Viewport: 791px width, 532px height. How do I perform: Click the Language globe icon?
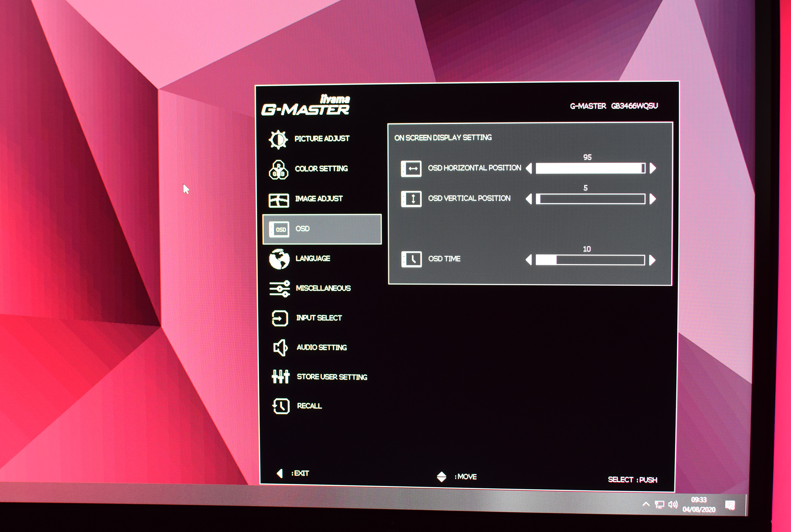pos(279,259)
